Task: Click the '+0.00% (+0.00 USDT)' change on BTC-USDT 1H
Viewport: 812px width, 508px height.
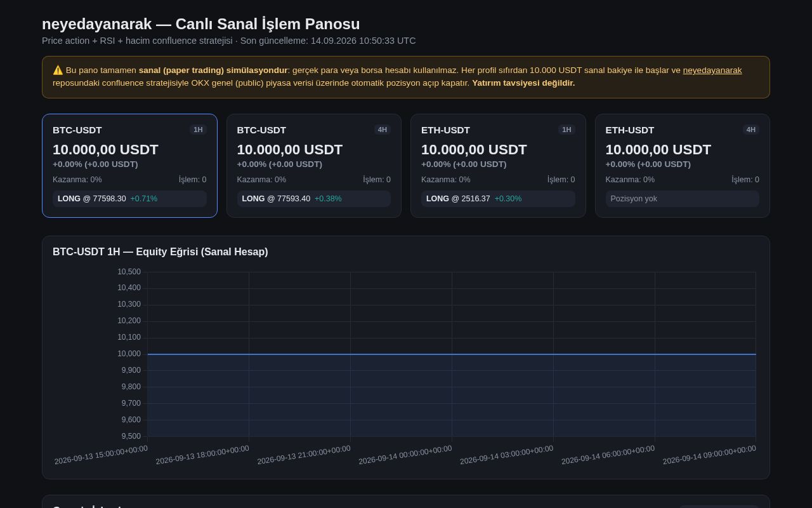Action: tap(95, 164)
